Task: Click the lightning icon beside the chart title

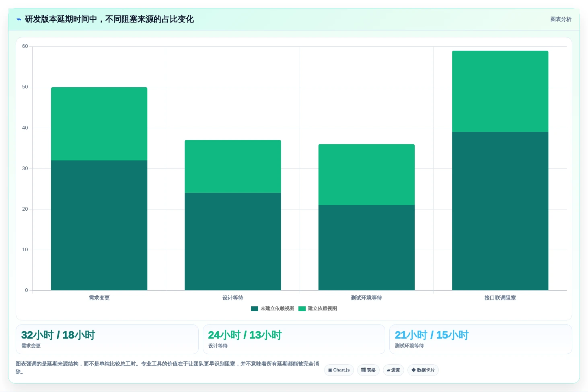Action: coord(19,19)
